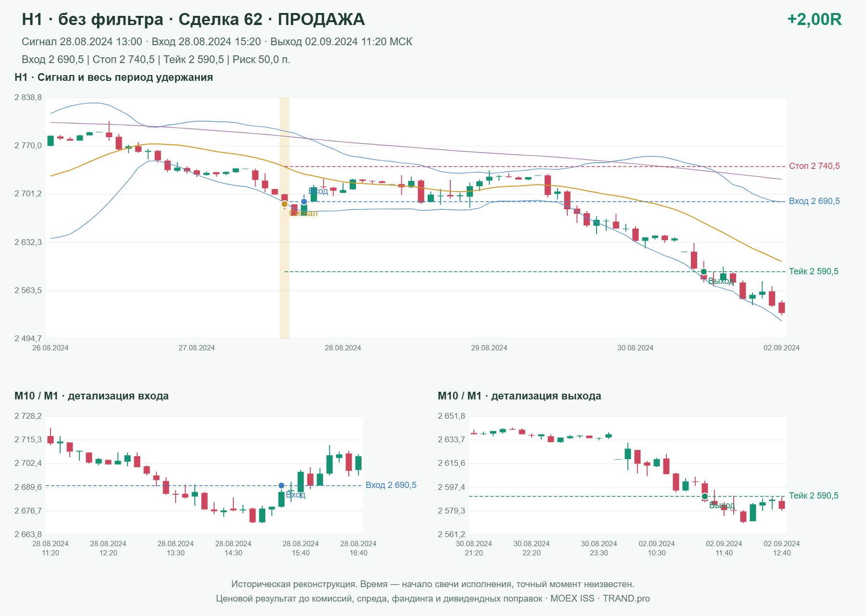Click the 2 597,4 label on exit detail axis
Screen dimensions: 866x616
451,488
